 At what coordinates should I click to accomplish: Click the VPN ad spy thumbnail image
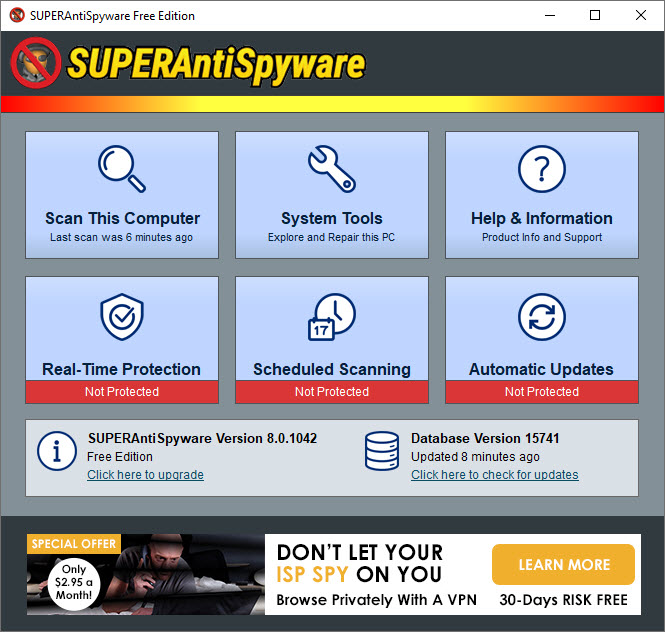pos(145,574)
